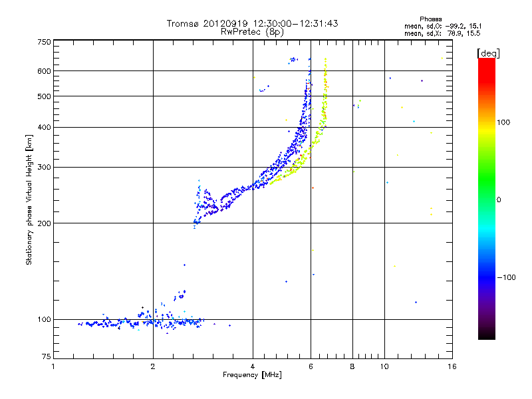Click the "Phases" heading text
The height and width of the screenshot is (399, 532).
[x=430, y=19]
